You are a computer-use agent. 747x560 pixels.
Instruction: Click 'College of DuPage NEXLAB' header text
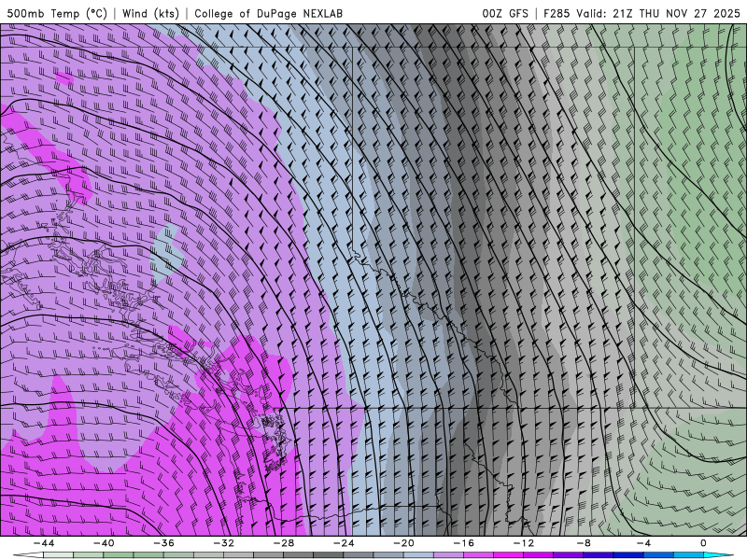pos(268,13)
